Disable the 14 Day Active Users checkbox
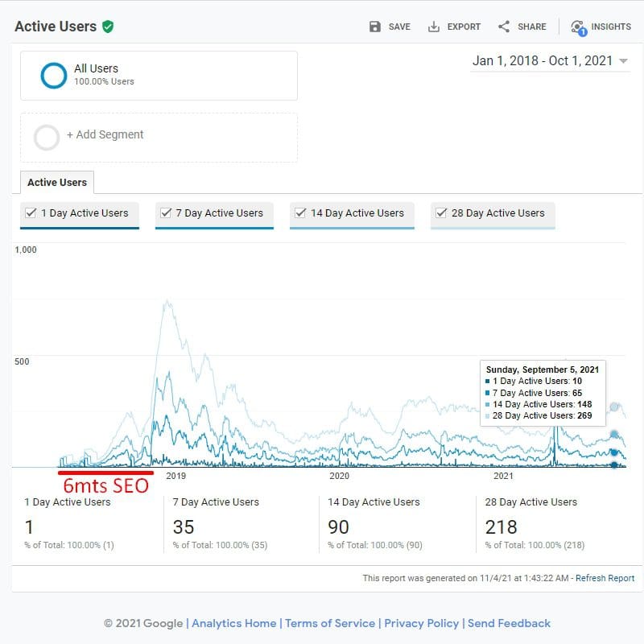The width and height of the screenshot is (644, 644). (300, 213)
